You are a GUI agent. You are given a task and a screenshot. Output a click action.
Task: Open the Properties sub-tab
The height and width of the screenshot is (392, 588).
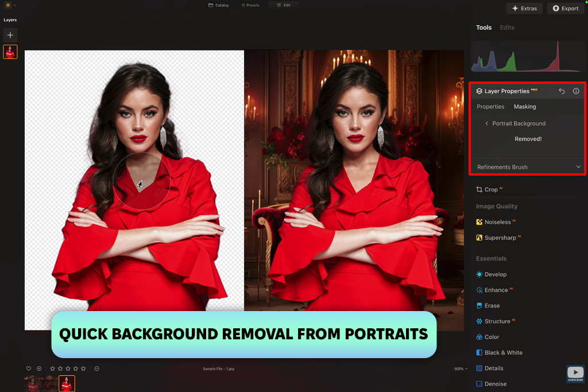click(x=490, y=106)
